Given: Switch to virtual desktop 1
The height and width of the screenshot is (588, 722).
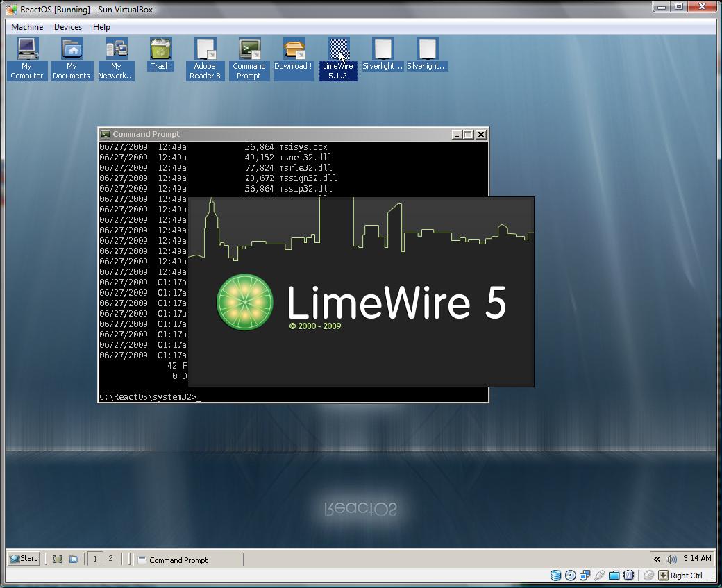Looking at the screenshot, I should [95, 559].
